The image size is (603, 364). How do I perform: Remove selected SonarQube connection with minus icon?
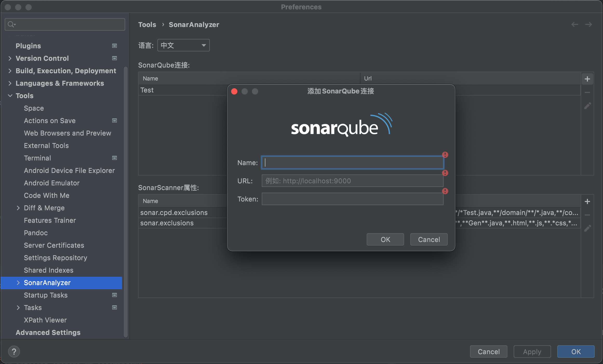[587, 92]
